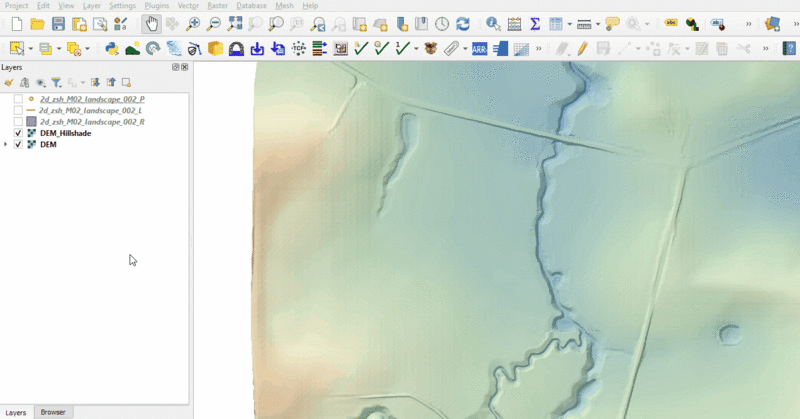This screenshot has width=800, height=419.
Task: Click the Refresh map icon
Action: point(462,23)
